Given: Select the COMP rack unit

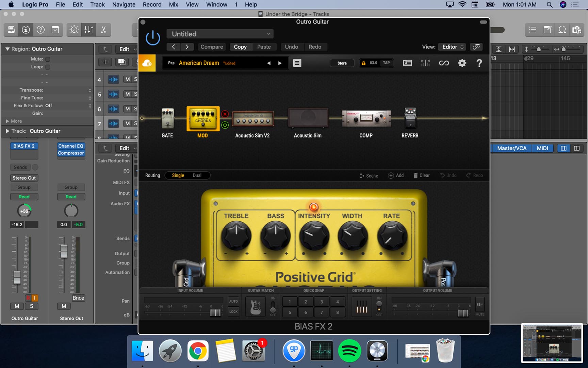Looking at the screenshot, I should [x=366, y=119].
